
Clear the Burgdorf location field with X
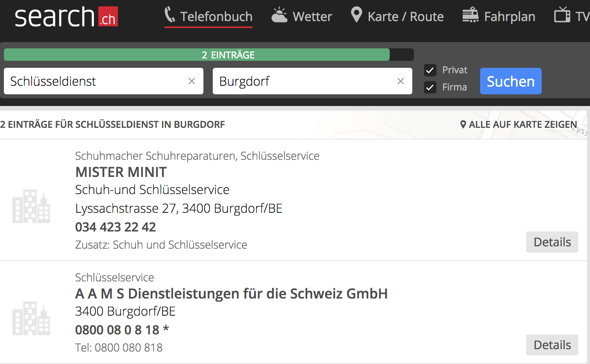401,81
